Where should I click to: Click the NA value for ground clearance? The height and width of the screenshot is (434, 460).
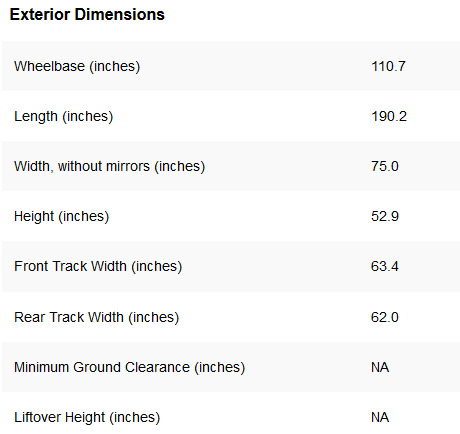(380, 367)
